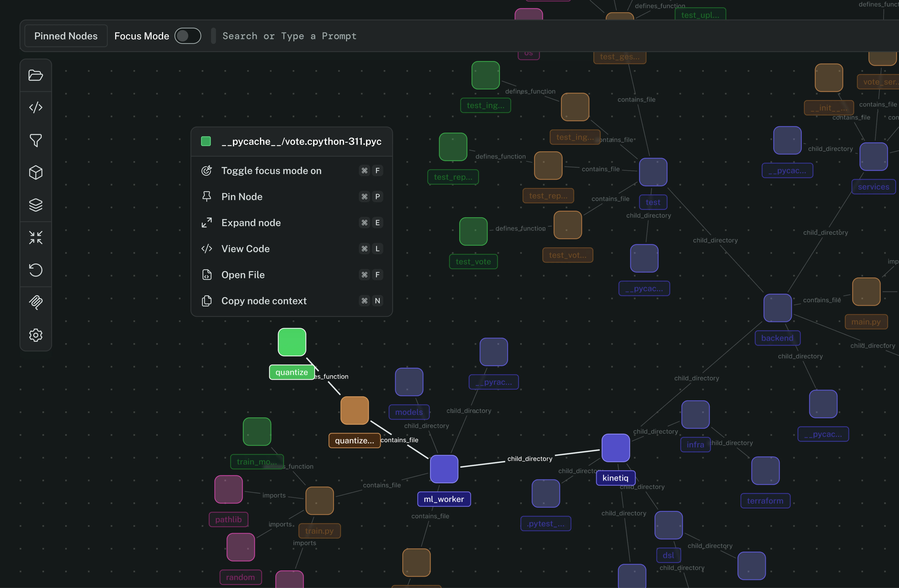Select Expand node in context menu

click(x=292, y=223)
